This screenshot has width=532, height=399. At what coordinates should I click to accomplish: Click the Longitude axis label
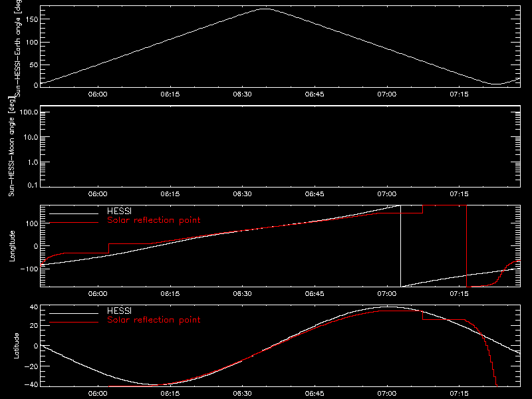tap(12, 246)
